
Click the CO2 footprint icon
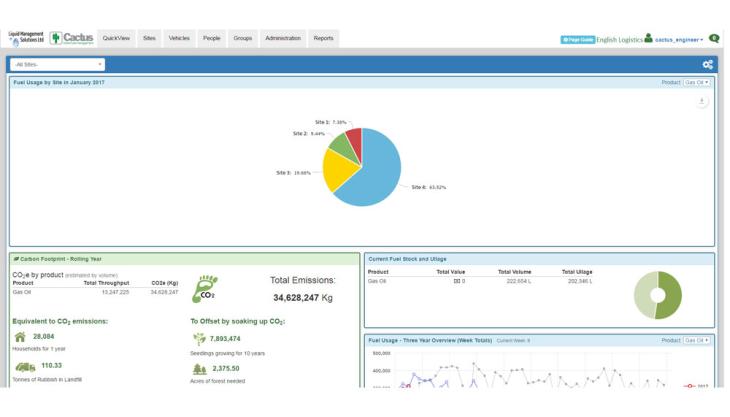tap(205, 289)
